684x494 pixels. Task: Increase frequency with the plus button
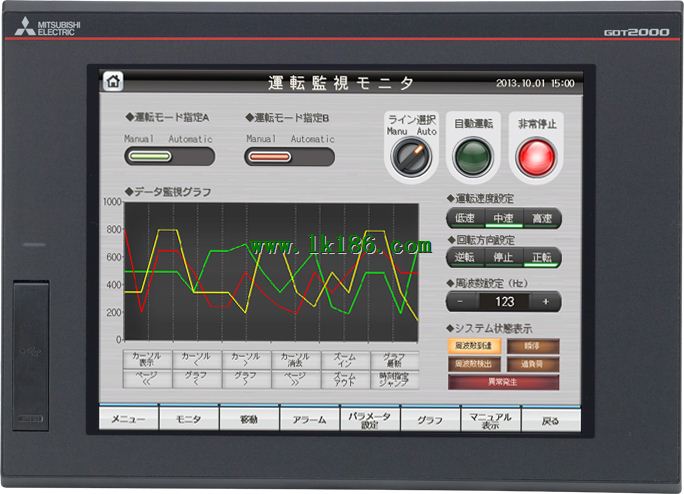(x=546, y=301)
